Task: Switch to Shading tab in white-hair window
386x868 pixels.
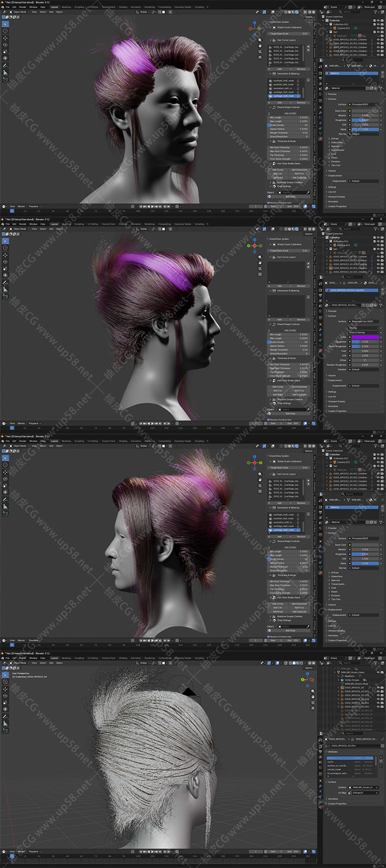Action: (x=123, y=658)
